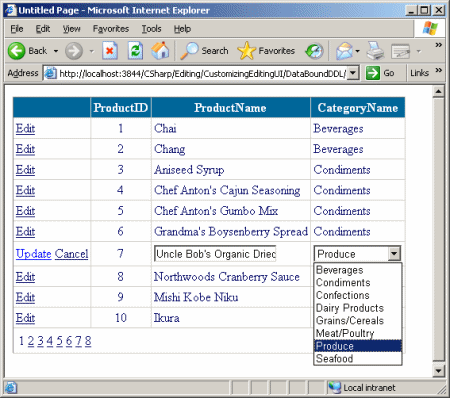Click the Update link for product 7

[33, 254]
